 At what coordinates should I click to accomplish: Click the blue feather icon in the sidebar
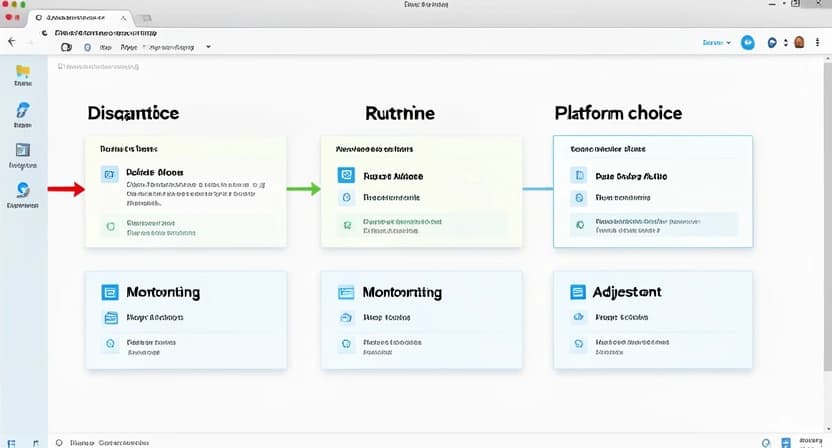click(x=22, y=110)
